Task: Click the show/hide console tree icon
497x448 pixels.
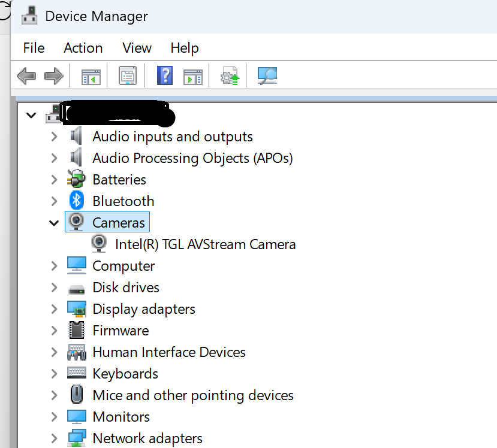Action: pyautogui.click(x=91, y=77)
